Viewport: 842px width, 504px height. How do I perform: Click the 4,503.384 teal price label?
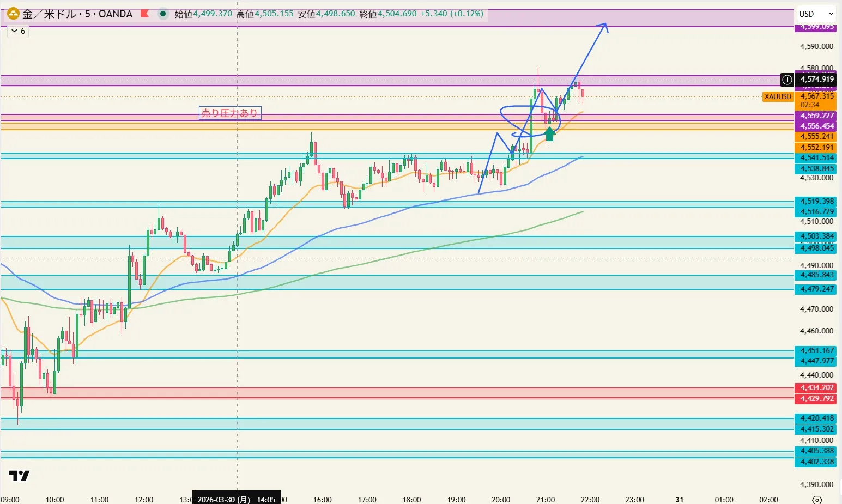[816, 236]
